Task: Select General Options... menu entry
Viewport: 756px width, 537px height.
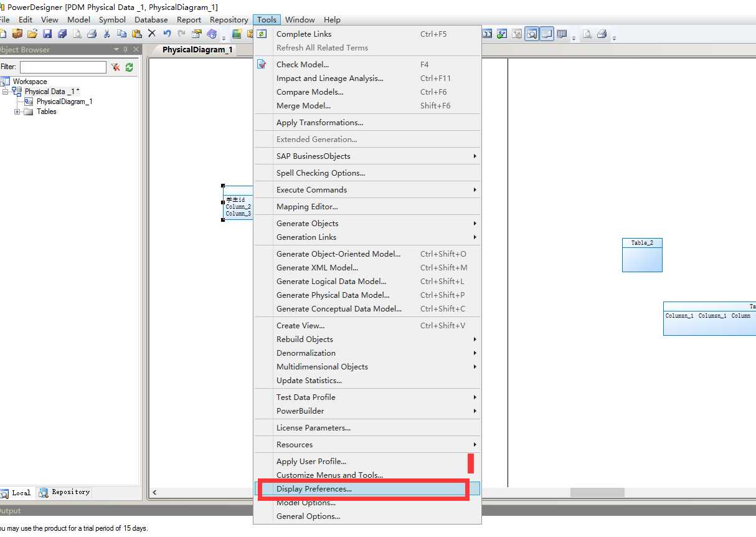Action: tap(367, 516)
